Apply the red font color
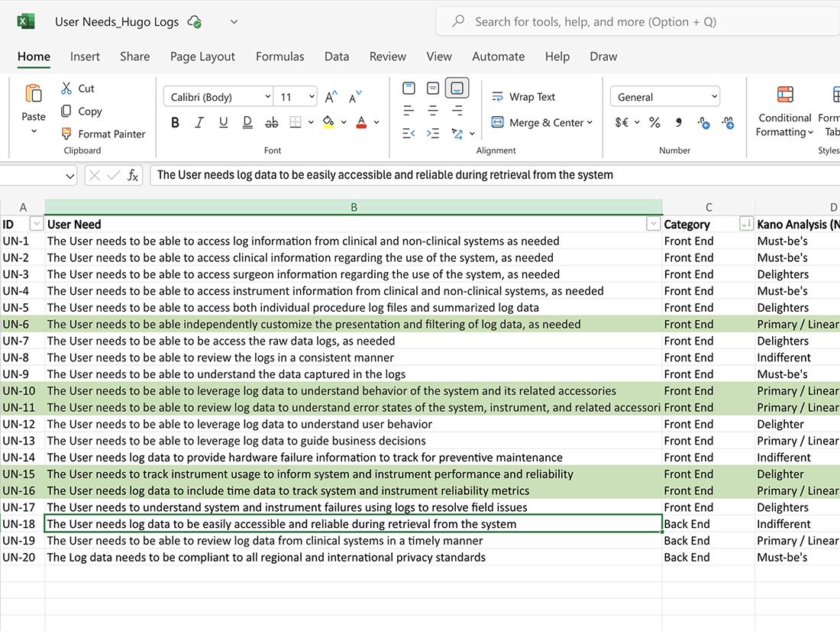Screen dimensions: 840x631 [x=362, y=122]
